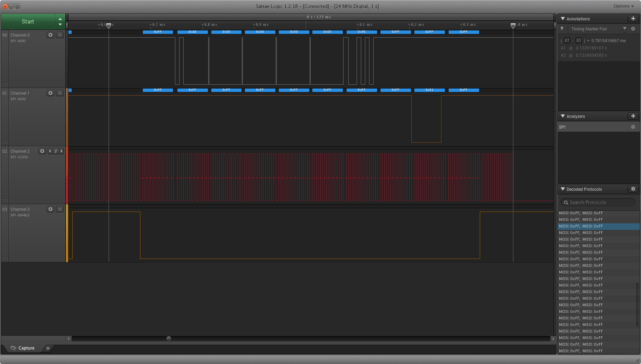Click the Channel 1 name label
Viewport: 641px width, 364px height.
20,93
